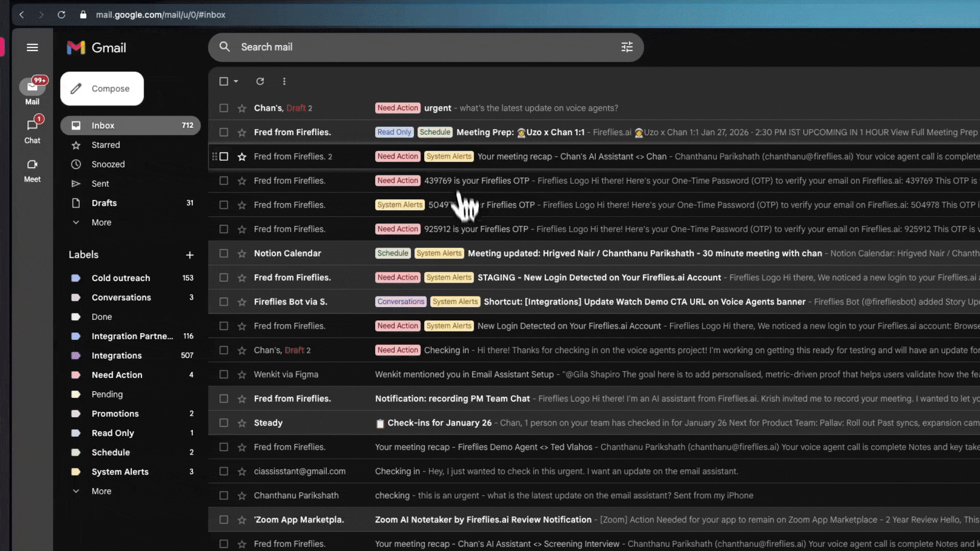Open the Done label
Viewport: 980px width, 551px height.
click(130, 317)
